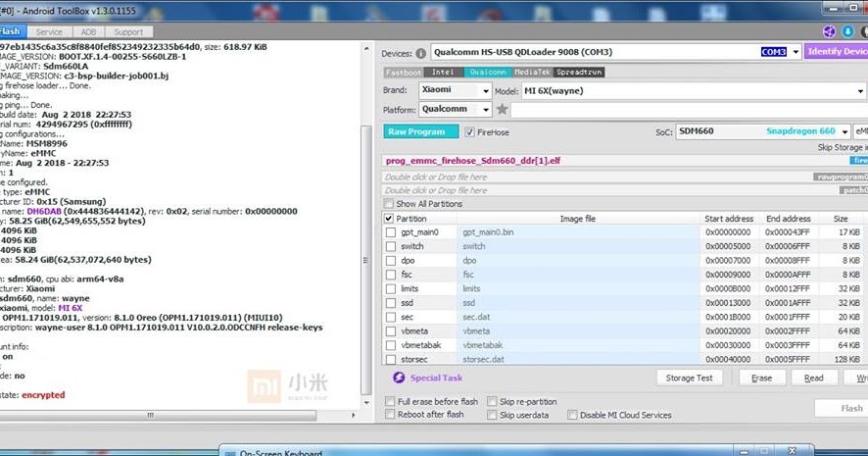
Task: Check the gpt_main0 partition checkbox
Action: click(391, 232)
